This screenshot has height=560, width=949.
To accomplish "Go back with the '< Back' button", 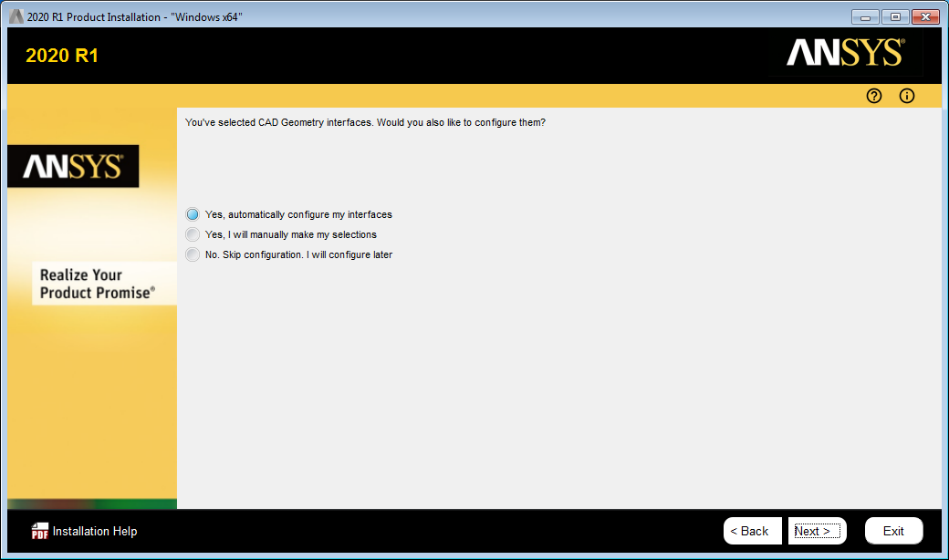I will pyautogui.click(x=752, y=531).
